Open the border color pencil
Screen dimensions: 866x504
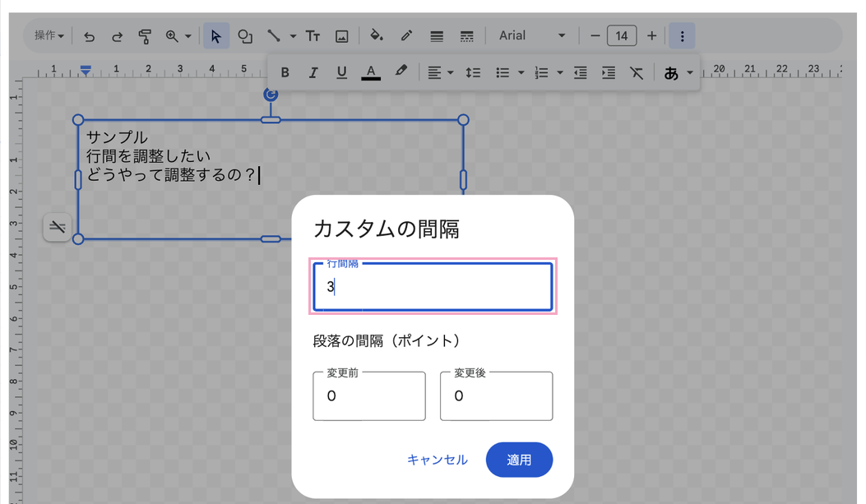406,36
